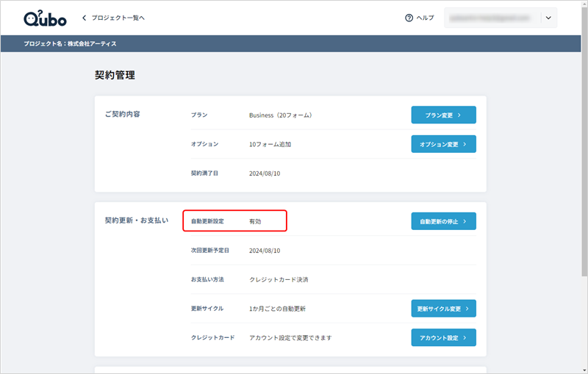588x374 pixels.
Task: Open 更新サイクル変更 to change renewal cycle
Action: coord(442,309)
